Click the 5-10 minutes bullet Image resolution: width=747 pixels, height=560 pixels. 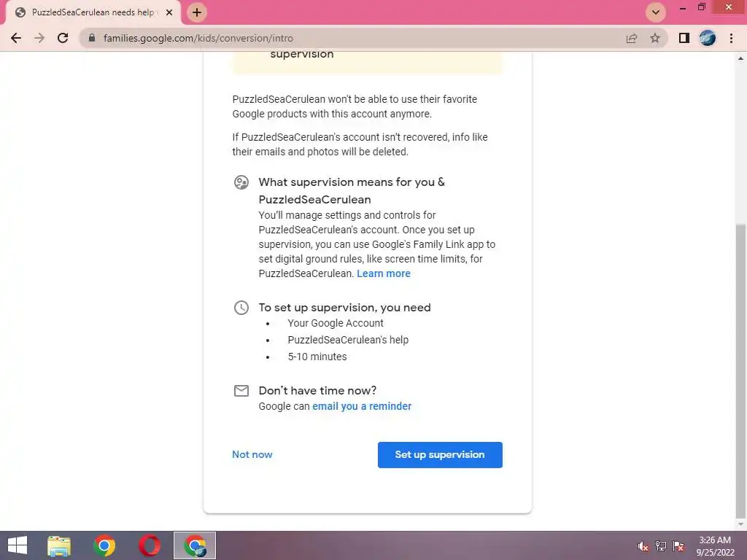click(x=317, y=357)
